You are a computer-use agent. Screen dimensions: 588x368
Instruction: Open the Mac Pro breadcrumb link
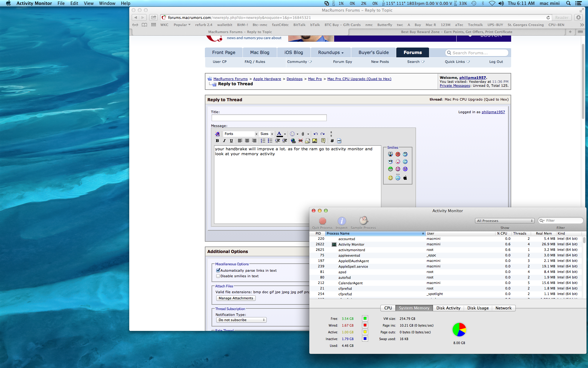(315, 79)
